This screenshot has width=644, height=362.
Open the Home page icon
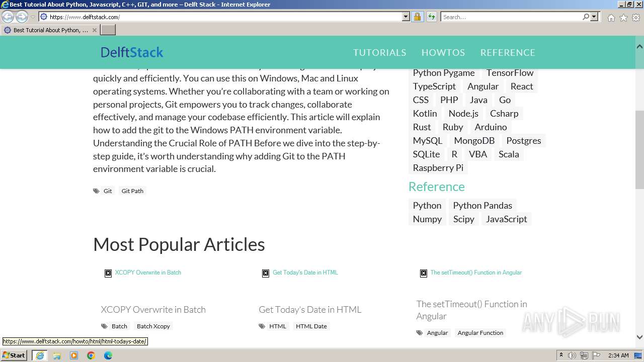click(611, 18)
